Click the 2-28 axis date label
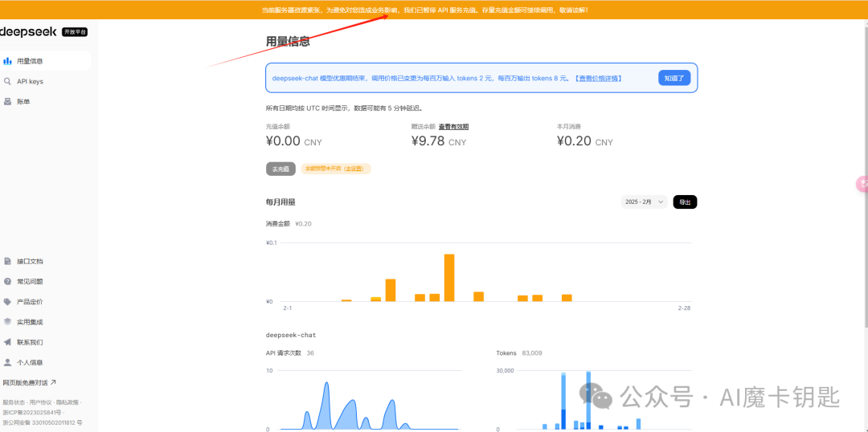This screenshot has height=432, width=868. click(x=684, y=308)
